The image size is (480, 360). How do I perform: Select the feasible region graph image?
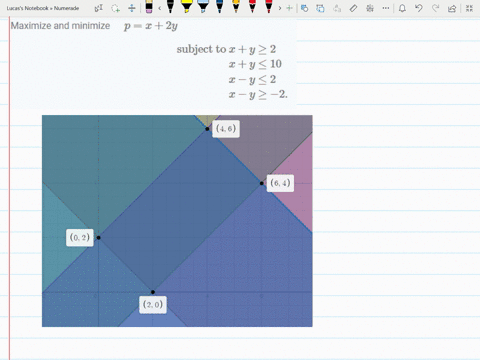[177, 221]
